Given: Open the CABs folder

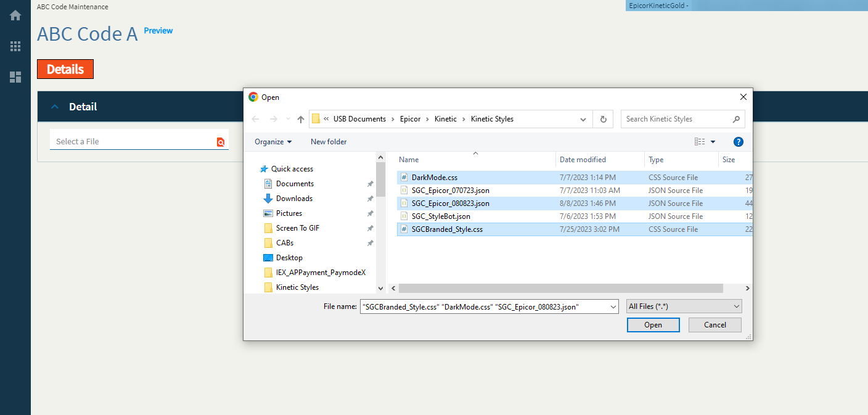Looking at the screenshot, I should coord(285,243).
